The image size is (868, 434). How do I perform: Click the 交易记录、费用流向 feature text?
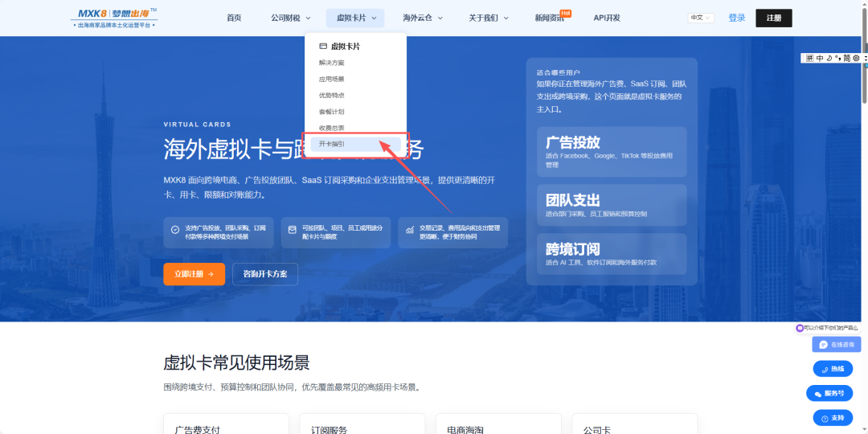(460, 232)
